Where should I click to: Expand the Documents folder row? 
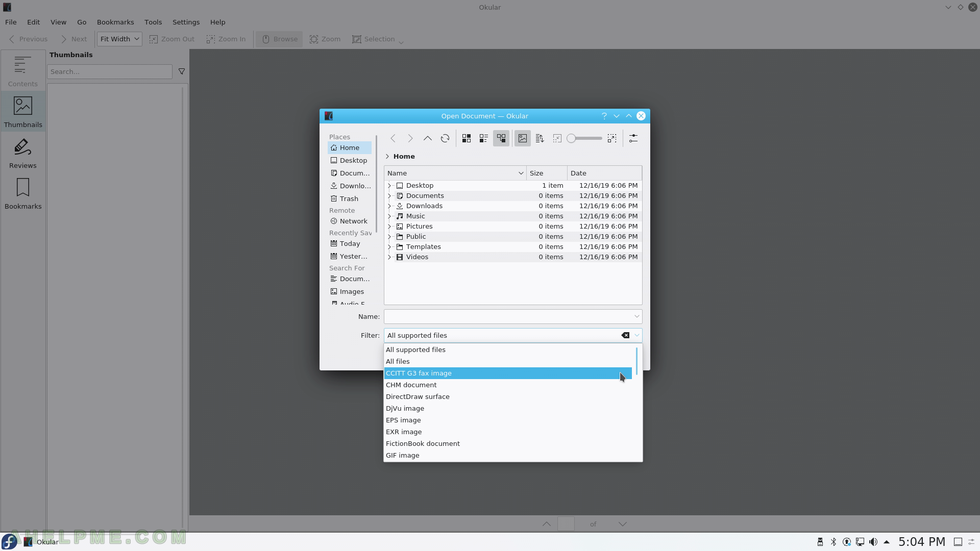coord(389,195)
